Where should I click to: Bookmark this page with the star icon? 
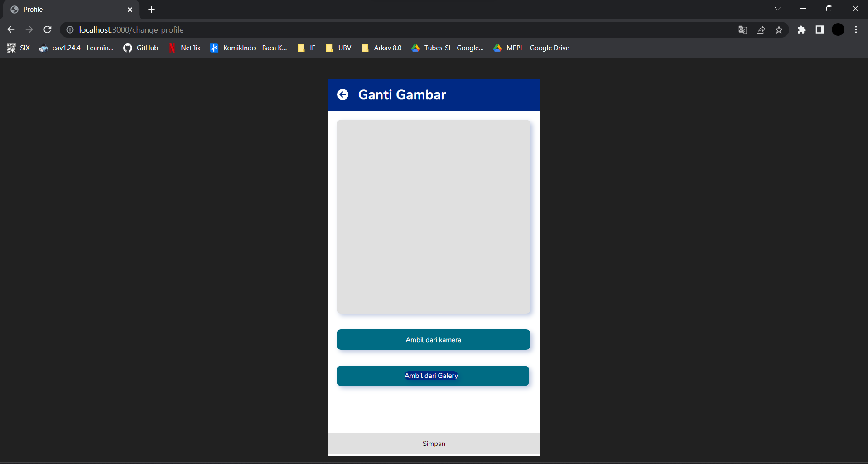[x=779, y=30]
